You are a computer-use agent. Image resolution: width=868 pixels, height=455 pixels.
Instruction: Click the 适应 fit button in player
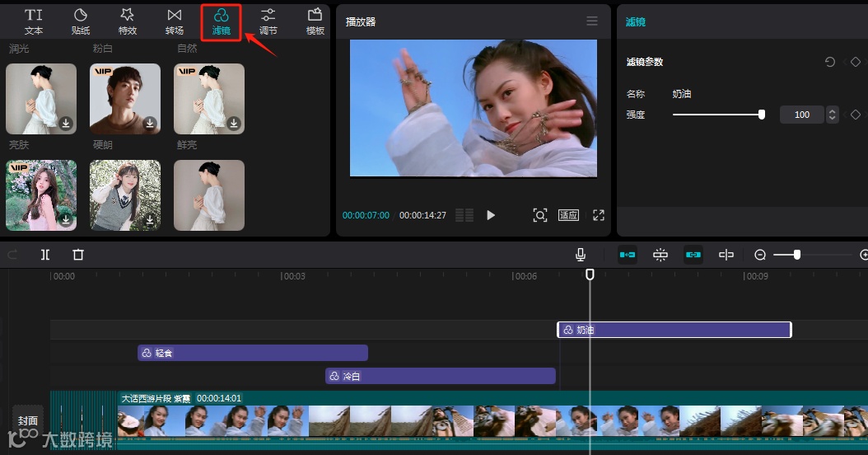[568, 215]
